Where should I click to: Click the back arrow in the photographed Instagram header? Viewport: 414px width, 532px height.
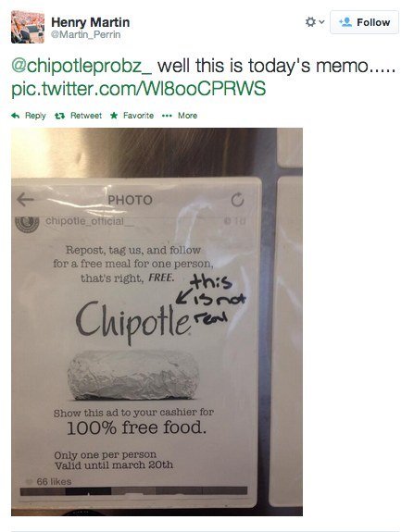pos(25,199)
